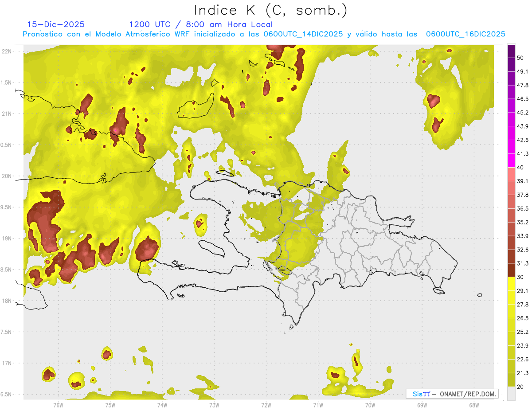Click legend value 21.3
The height and width of the screenshot is (411, 532).
tap(523, 373)
